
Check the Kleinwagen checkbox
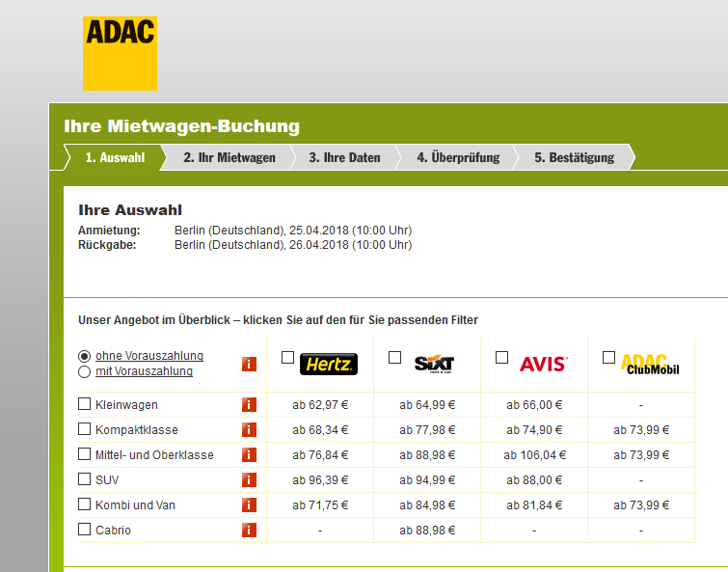pyautogui.click(x=85, y=404)
